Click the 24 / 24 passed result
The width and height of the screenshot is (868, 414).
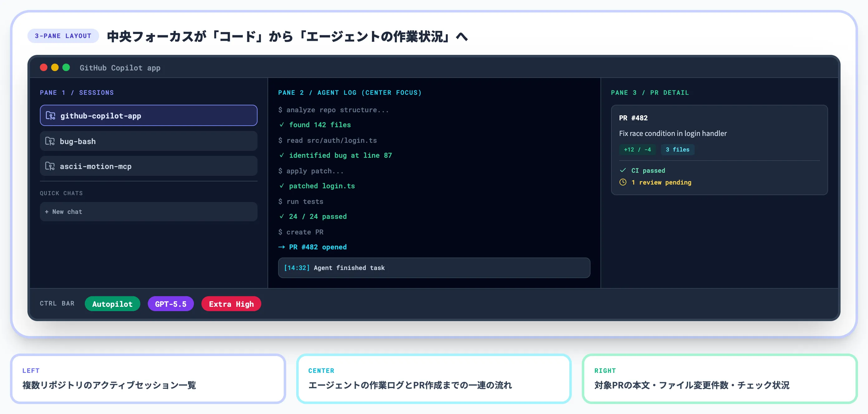(x=317, y=216)
